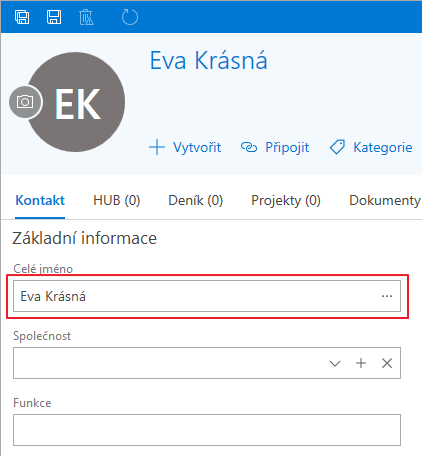The width and height of the screenshot is (422, 456).
Task: Click the Save and Close toolbar icon
Action: pyautogui.click(x=22, y=17)
